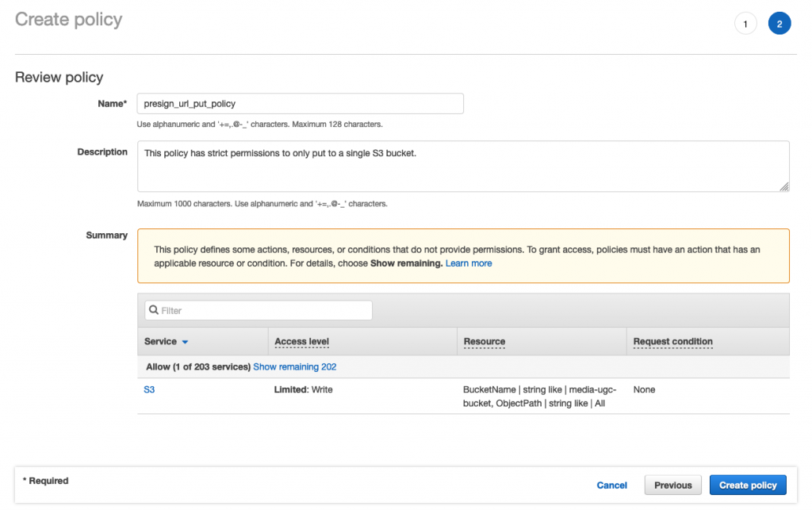
Task: Click the Request condition column header
Action: (x=672, y=342)
